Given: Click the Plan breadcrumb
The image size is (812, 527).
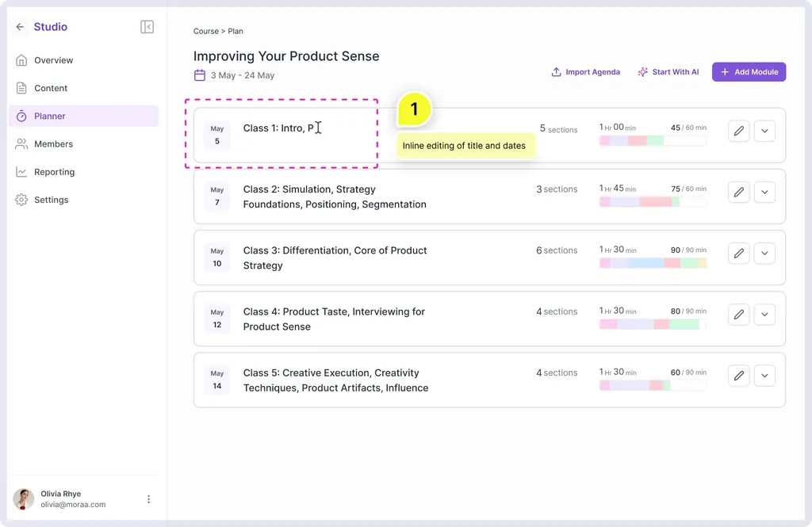Looking at the screenshot, I should pos(235,31).
